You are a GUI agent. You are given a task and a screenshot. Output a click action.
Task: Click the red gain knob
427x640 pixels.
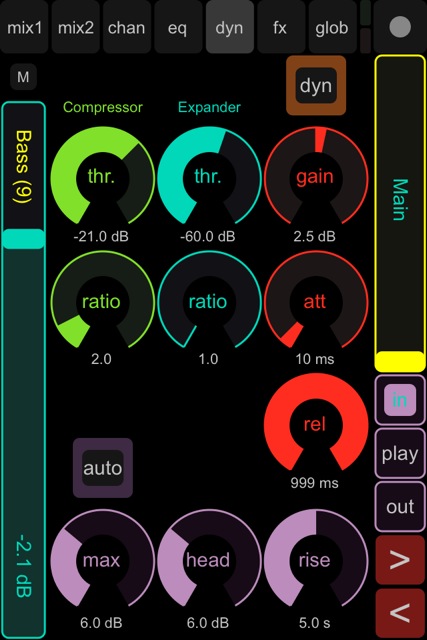click(x=315, y=177)
